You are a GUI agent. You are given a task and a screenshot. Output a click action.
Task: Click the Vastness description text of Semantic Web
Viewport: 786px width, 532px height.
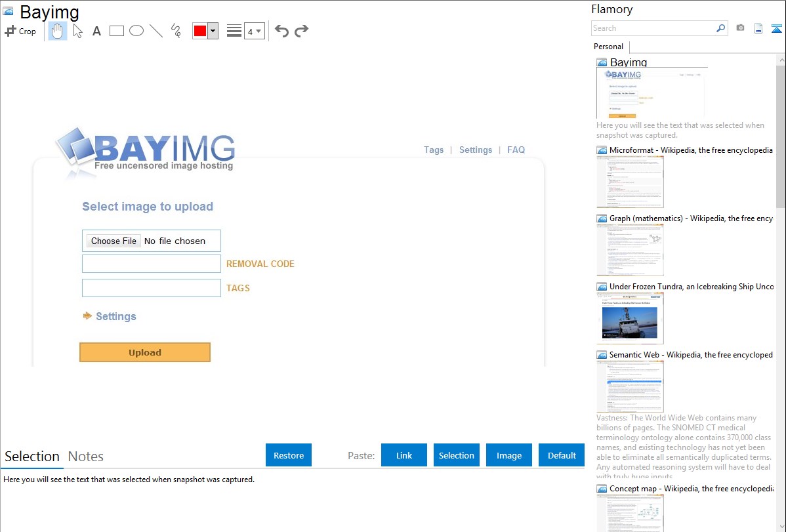(684, 447)
